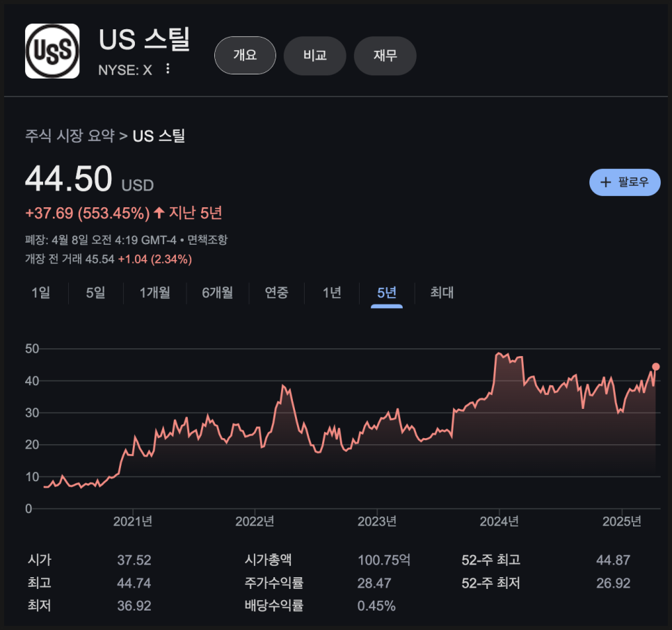Show the 1일 chart range
Image resolution: width=672 pixels, height=630 pixels.
[x=41, y=293]
